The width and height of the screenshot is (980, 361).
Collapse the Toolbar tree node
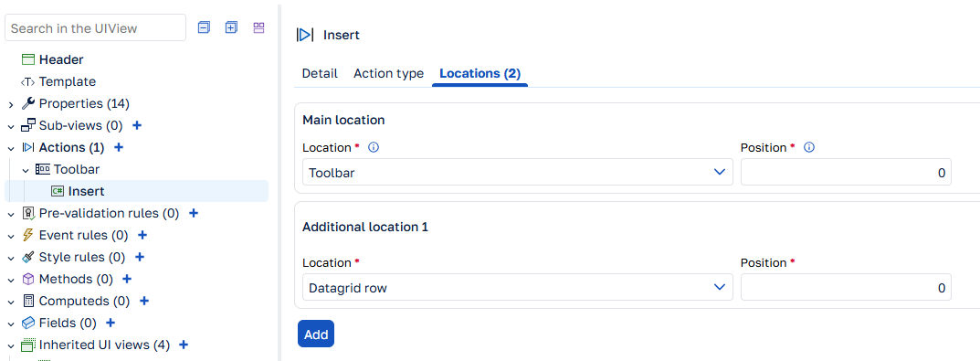point(26,170)
